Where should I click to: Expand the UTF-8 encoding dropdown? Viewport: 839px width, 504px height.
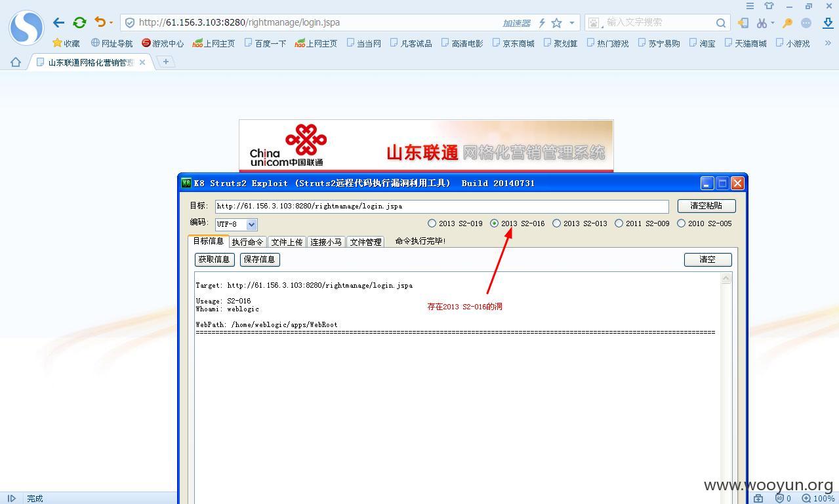pos(252,224)
